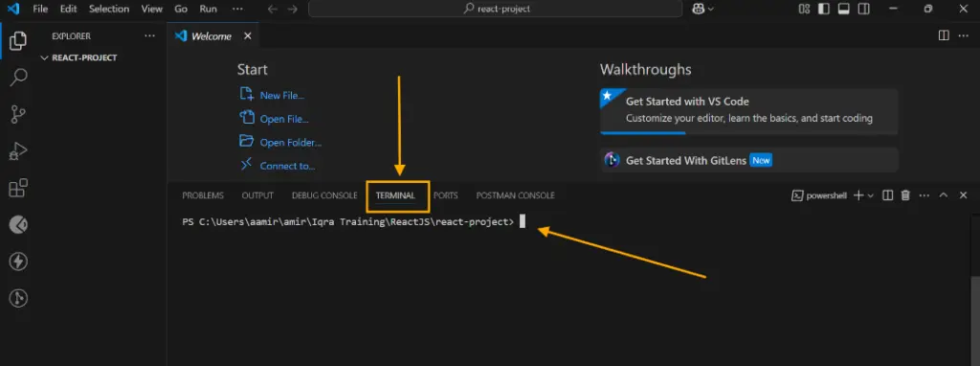Toggle the primary sidebar layout button
The height and width of the screenshot is (366, 980).
pos(824,9)
